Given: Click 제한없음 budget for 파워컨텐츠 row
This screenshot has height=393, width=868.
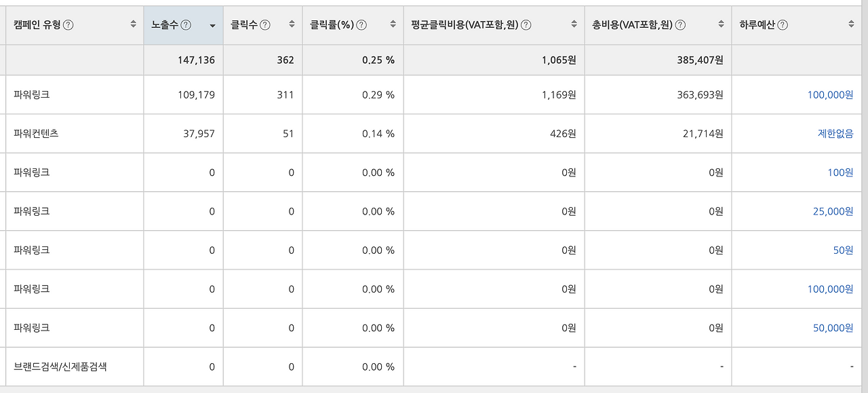Looking at the screenshot, I should [835, 134].
